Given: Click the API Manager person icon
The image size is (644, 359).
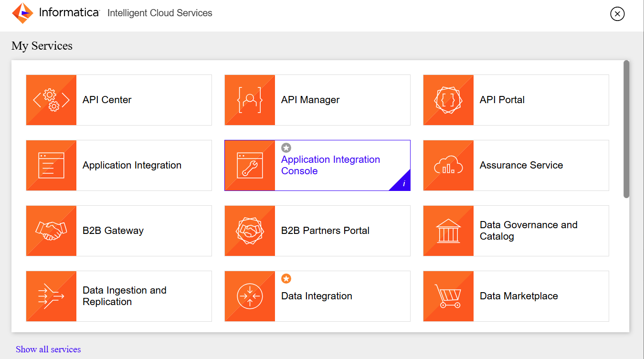Looking at the screenshot, I should pyautogui.click(x=250, y=100).
